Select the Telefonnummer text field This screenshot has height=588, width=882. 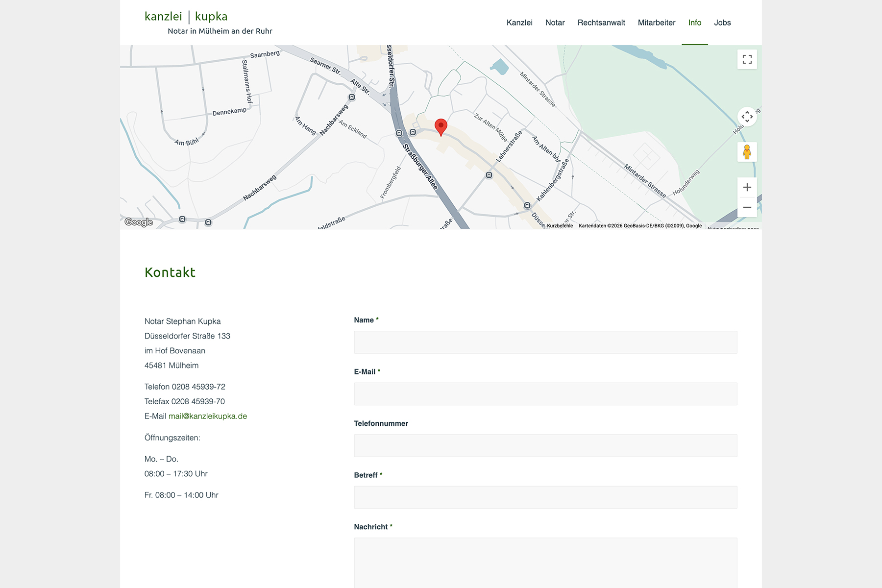(545, 445)
